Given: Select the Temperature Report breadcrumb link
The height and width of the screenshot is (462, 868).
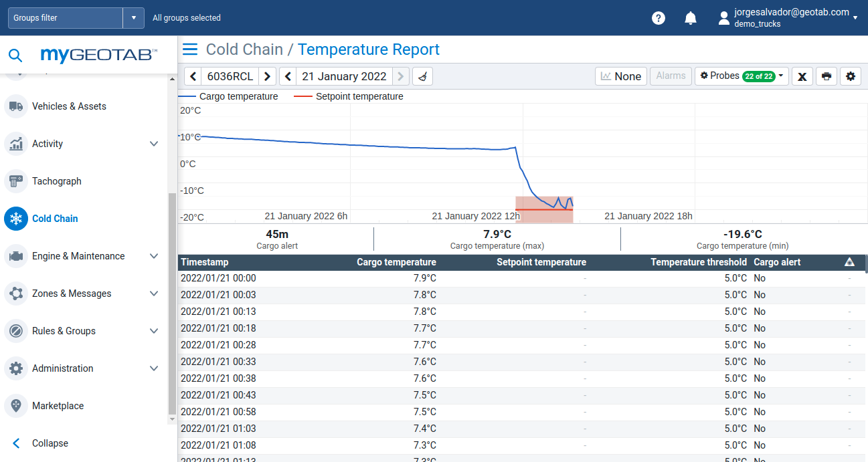Looking at the screenshot, I should [x=369, y=49].
